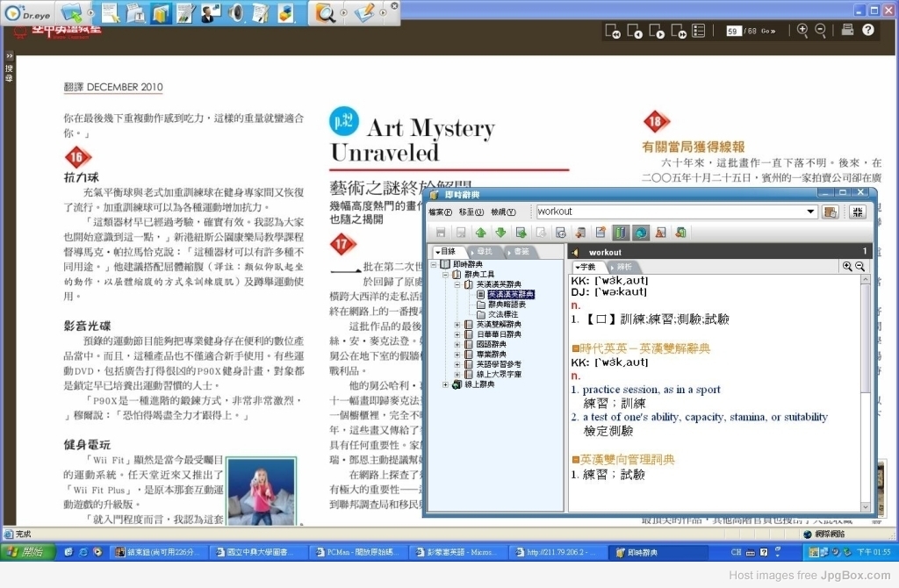Click the Dr.eye dictionary books icon
This screenshot has height=588, width=899.
point(161,12)
